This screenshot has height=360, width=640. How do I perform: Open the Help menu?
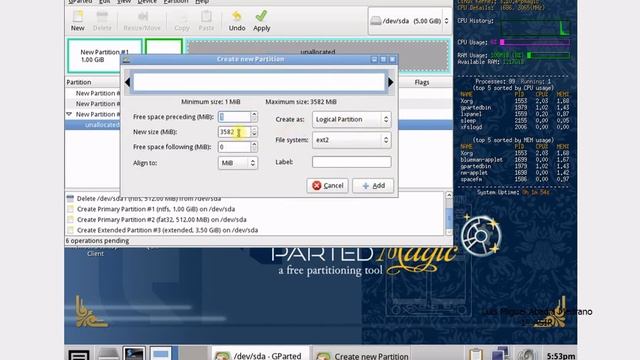(202, 2)
